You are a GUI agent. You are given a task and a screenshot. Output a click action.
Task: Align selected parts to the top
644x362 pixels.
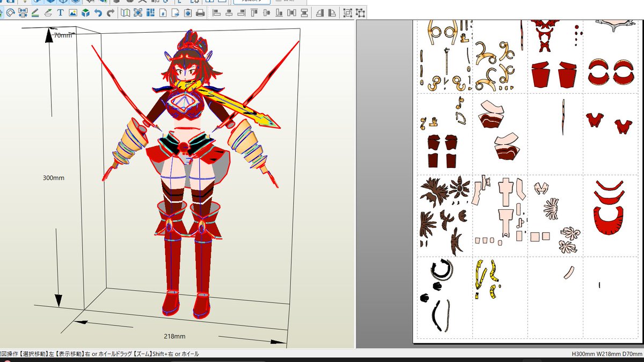(254, 12)
